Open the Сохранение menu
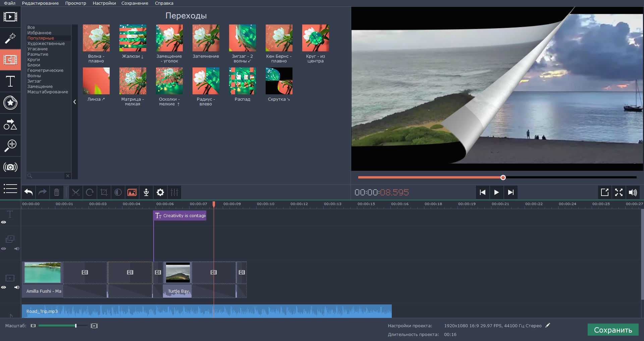 pos(135,3)
